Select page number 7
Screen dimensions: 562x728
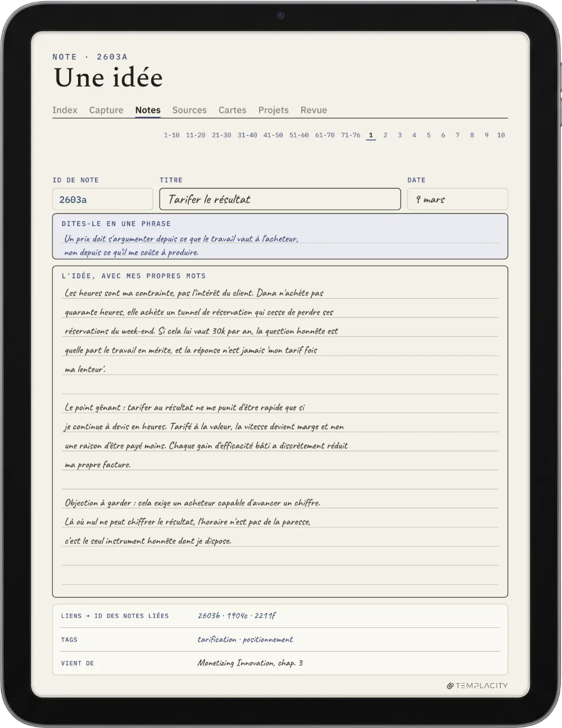click(x=457, y=135)
